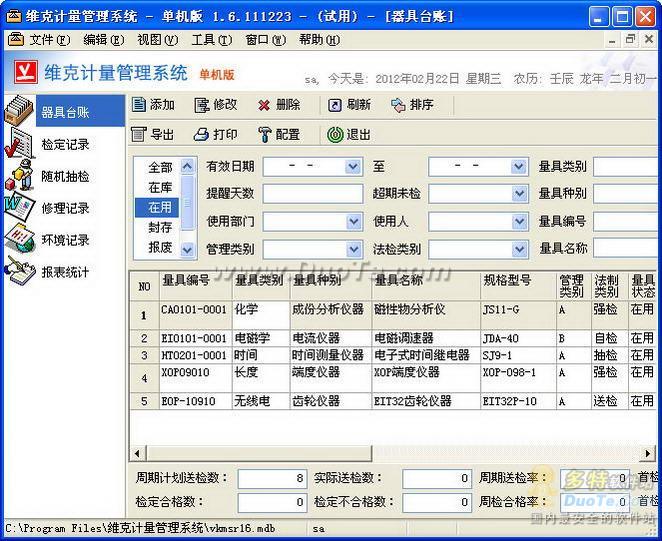Click the table scrollbar left arrow

point(137,454)
